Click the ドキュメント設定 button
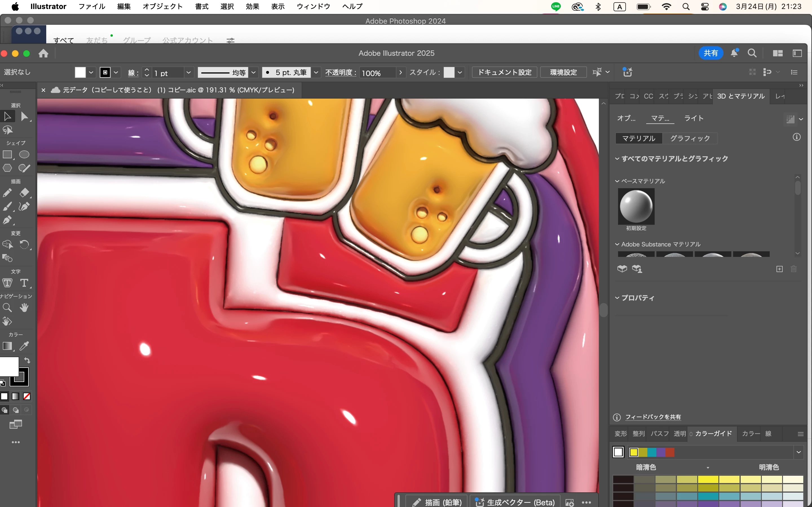This screenshot has width=812, height=507. point(504,72)
